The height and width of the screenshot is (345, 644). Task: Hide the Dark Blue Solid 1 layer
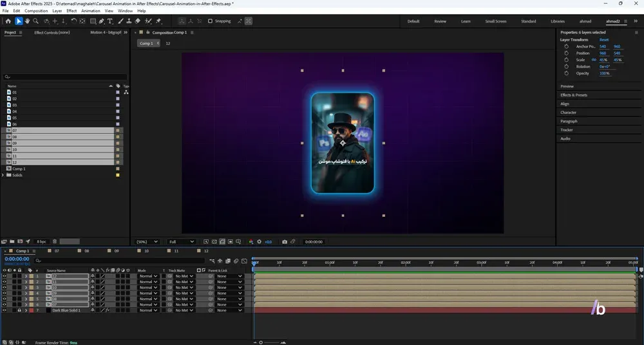(5, 310)
